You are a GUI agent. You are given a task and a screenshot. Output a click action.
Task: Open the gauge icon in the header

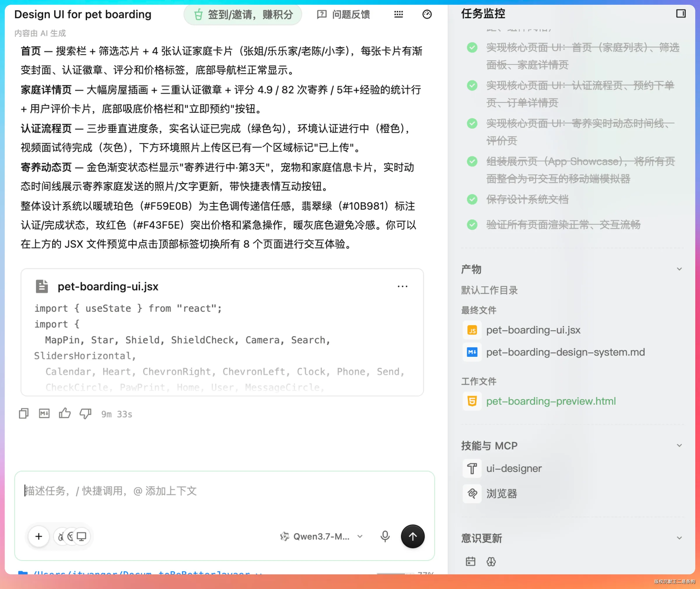point(427,14)
